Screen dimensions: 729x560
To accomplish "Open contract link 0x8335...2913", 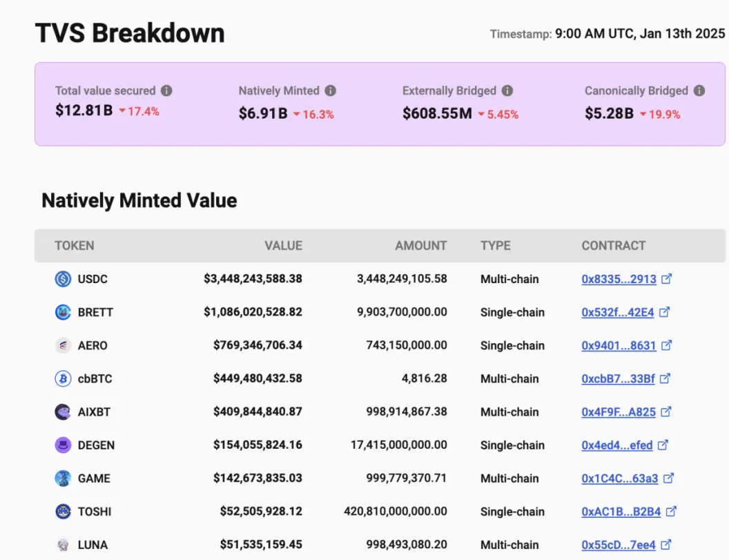I will 619,279.
